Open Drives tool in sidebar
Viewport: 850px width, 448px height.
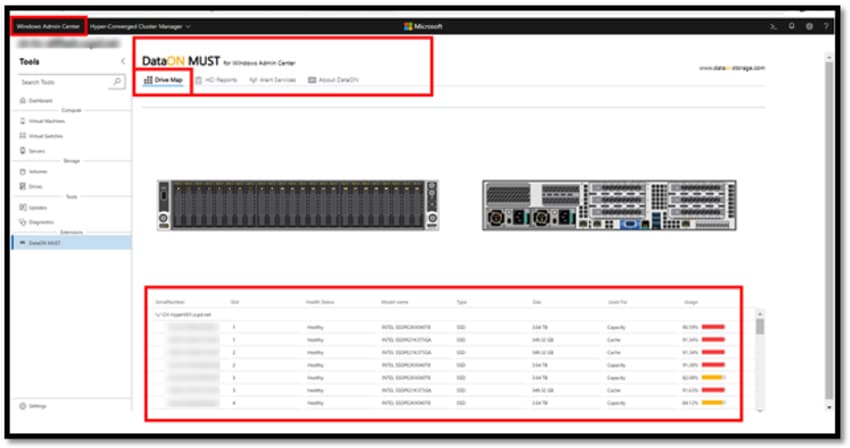tap(31, 186)
